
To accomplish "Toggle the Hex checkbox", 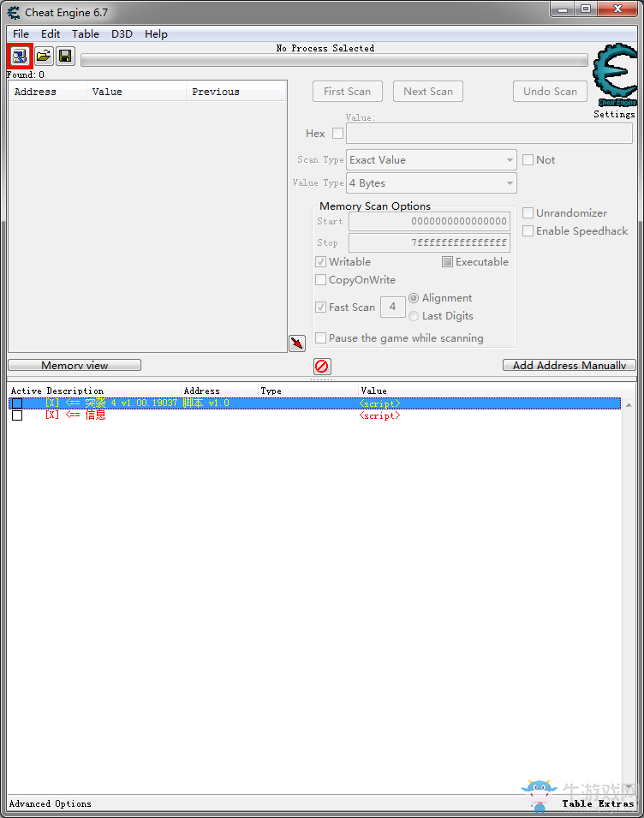I will [338, 134].
